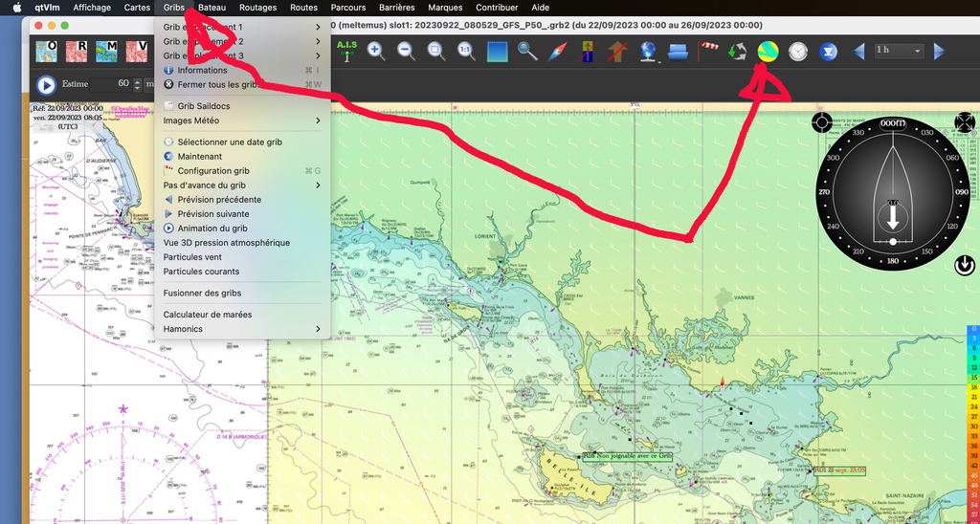The image size is (980, 524).
Task: Choose Prévision suivante
Action: [x=242, y=213]
